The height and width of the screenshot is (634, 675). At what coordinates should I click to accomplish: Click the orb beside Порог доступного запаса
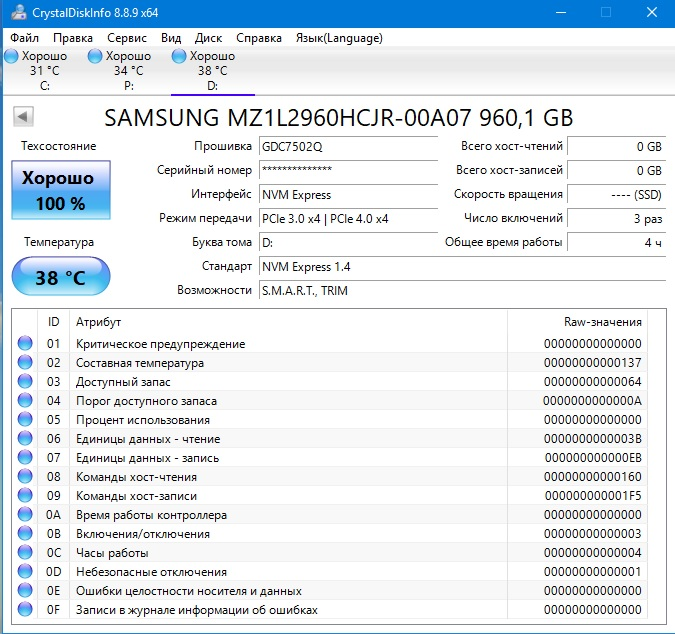click(x=25, y=400)
